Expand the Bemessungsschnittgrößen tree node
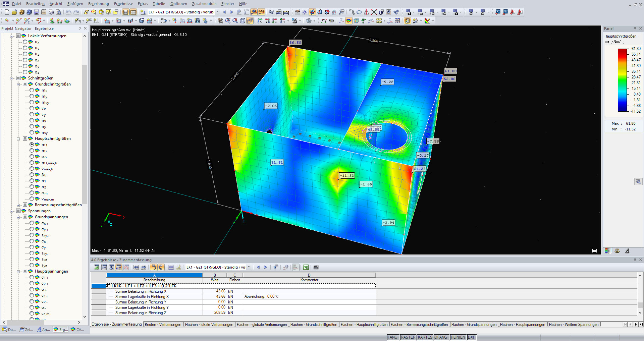 [x=18, y=205]
